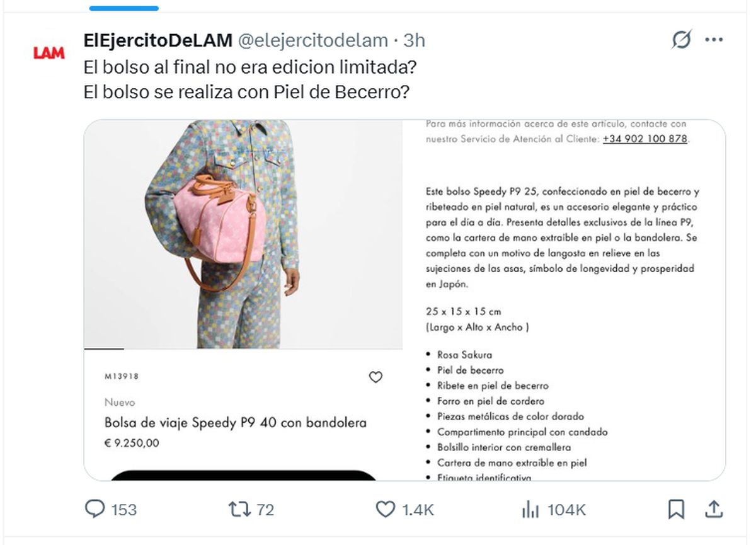Click the black button below the price

click(243, 474)
